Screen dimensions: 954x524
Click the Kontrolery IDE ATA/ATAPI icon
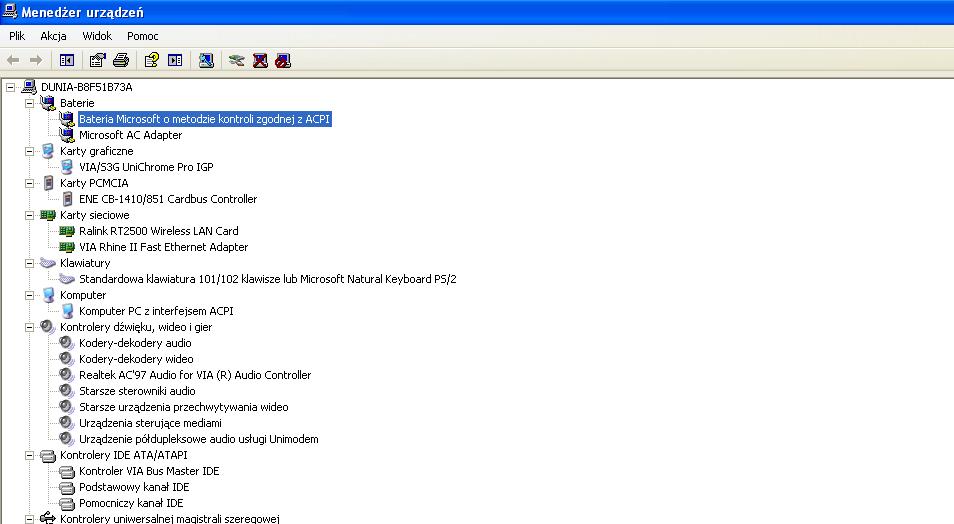point(47,455)
